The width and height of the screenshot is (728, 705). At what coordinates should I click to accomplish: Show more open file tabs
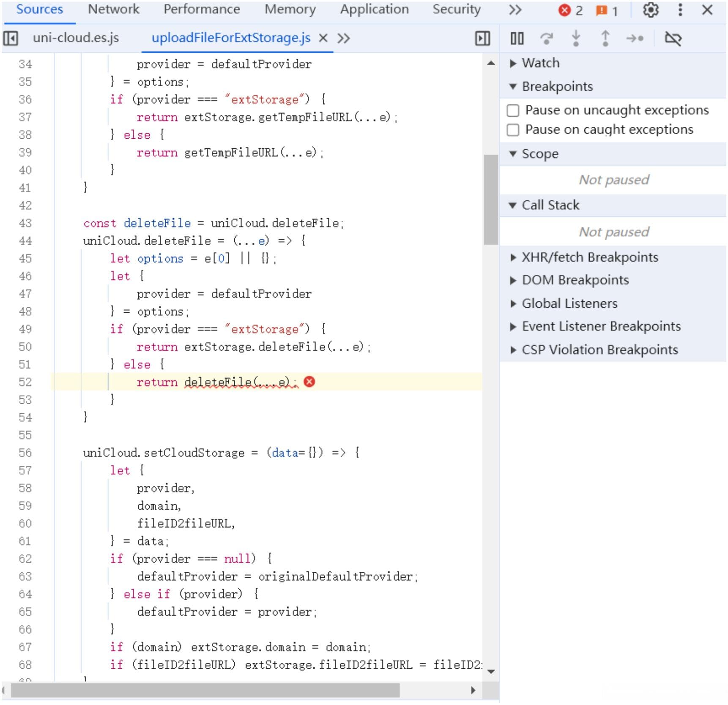343,38
